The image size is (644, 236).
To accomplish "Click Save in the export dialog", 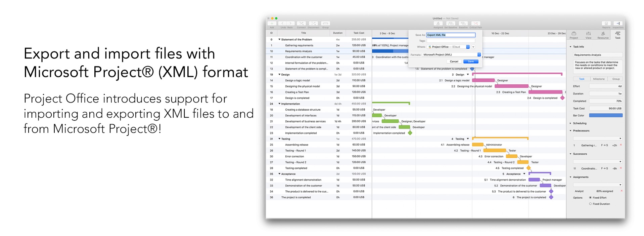I will (471, 62).
